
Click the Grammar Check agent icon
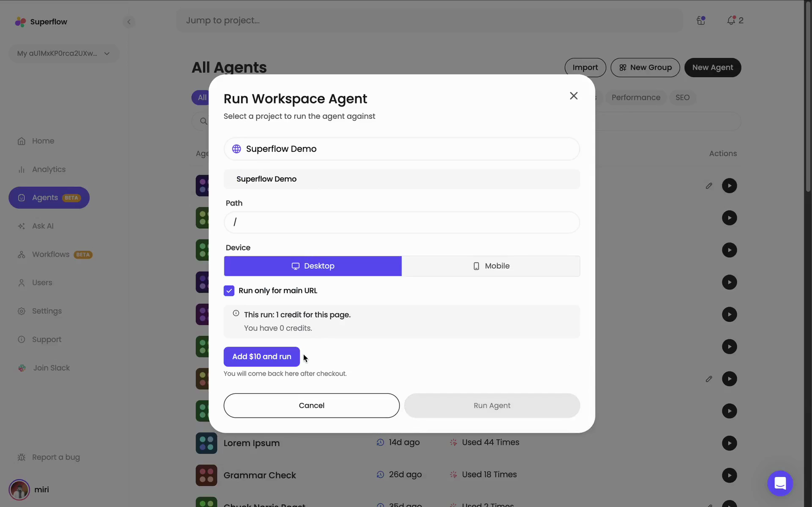pyautogui.click(x=207, y=476)
